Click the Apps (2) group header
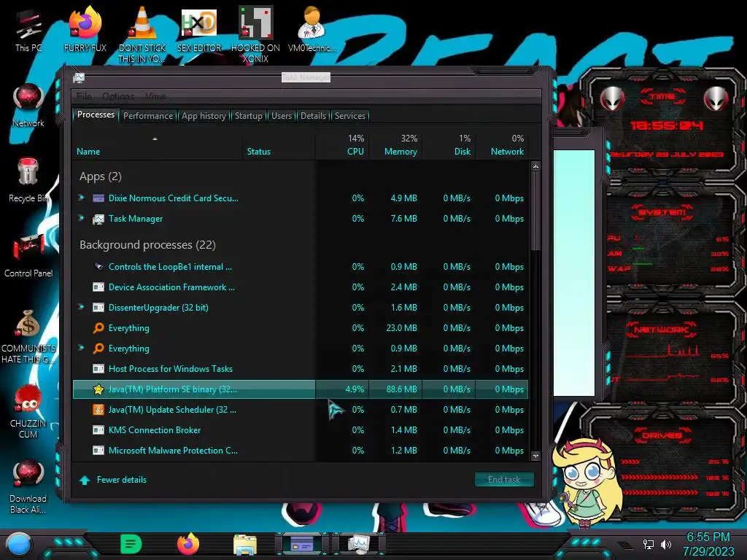747x560 pixels. pyautogui.click(x=101, y=176)
